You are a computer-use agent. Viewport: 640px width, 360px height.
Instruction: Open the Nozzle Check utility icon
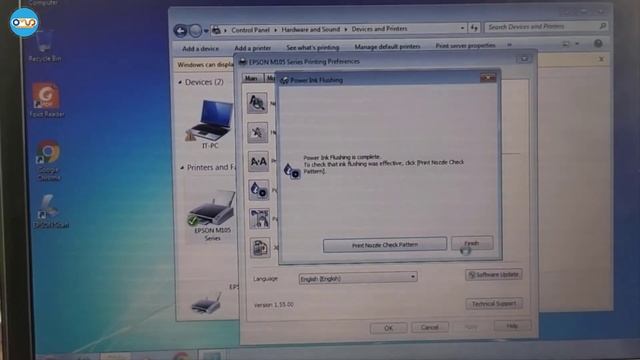tap(257, 102)
